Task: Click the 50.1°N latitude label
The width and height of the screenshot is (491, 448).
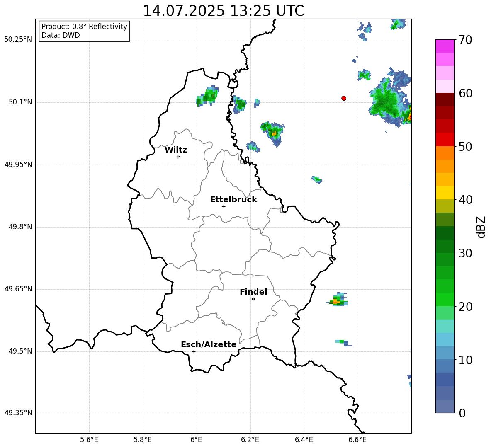Action: click(x=21, y=102)
